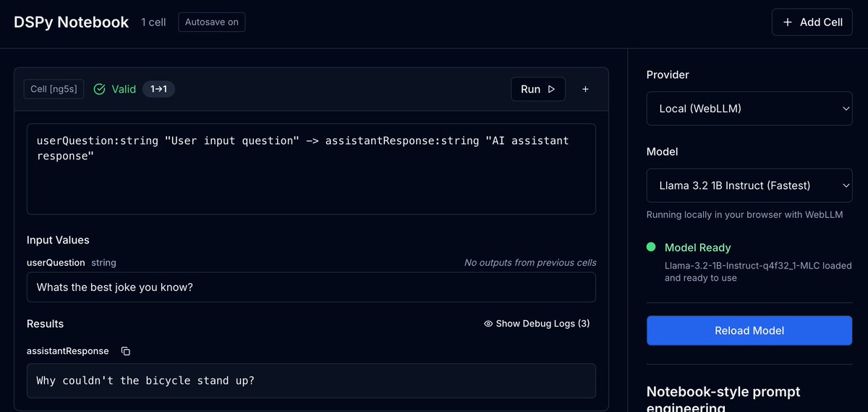Click the userQuestion input field

pos(311,287)
